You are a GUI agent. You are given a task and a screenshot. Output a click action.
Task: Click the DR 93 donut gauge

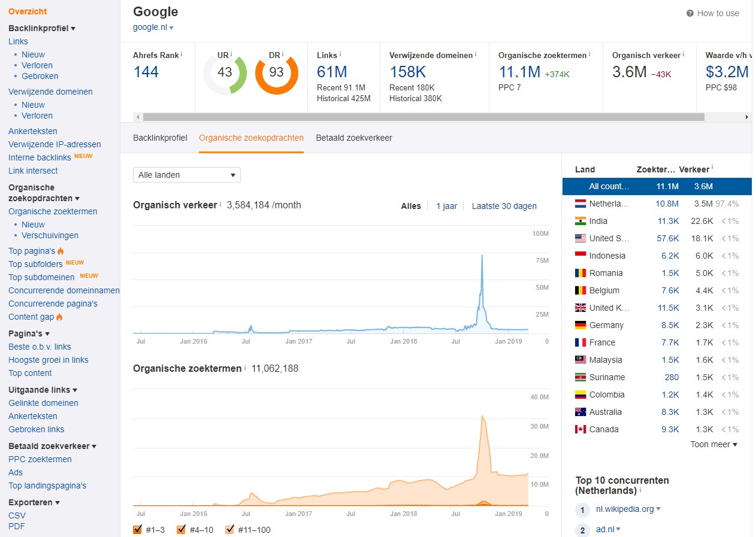(276, 73)
